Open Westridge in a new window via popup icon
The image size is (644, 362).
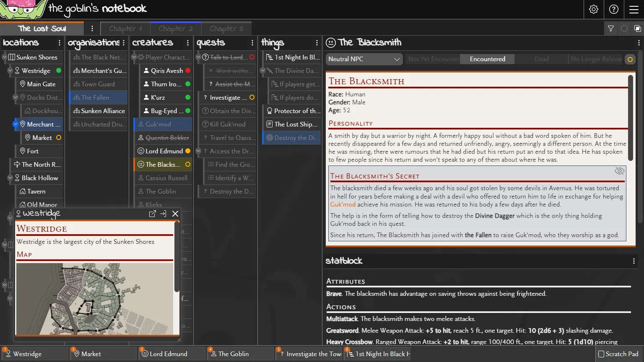[x=152, y=214]
